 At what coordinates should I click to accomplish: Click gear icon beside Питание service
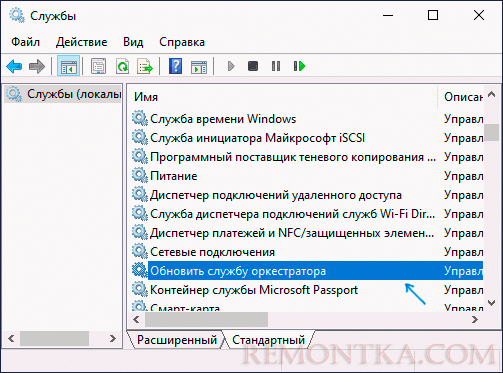[x=139, y=175]
